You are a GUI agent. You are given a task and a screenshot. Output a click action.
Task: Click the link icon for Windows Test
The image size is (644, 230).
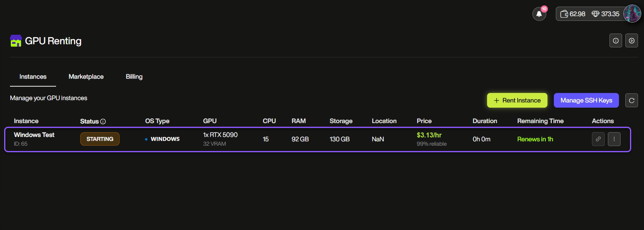pyautogui.click(x=598, y=139)
